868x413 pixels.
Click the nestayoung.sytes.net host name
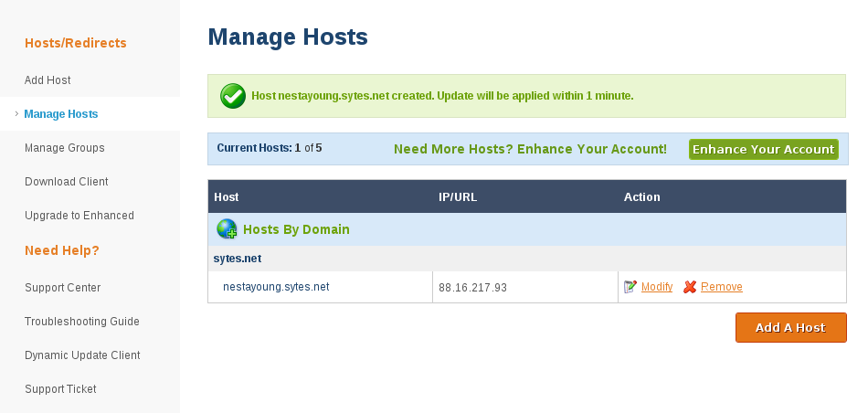click(276, 287)
